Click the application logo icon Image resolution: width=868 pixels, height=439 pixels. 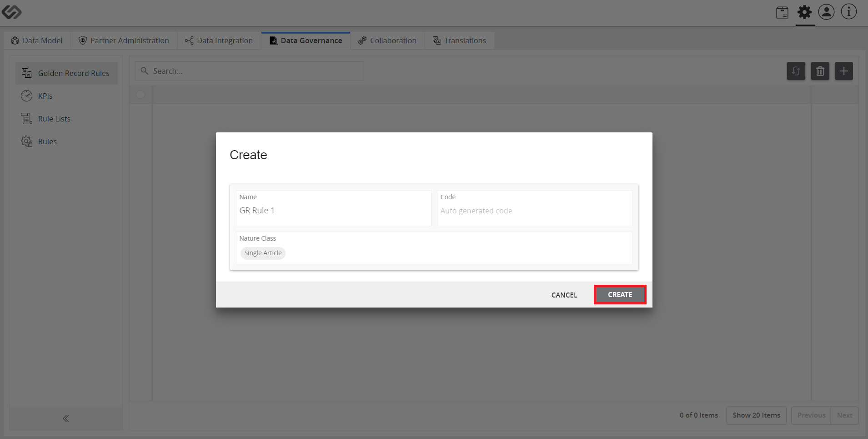[11, 12]
